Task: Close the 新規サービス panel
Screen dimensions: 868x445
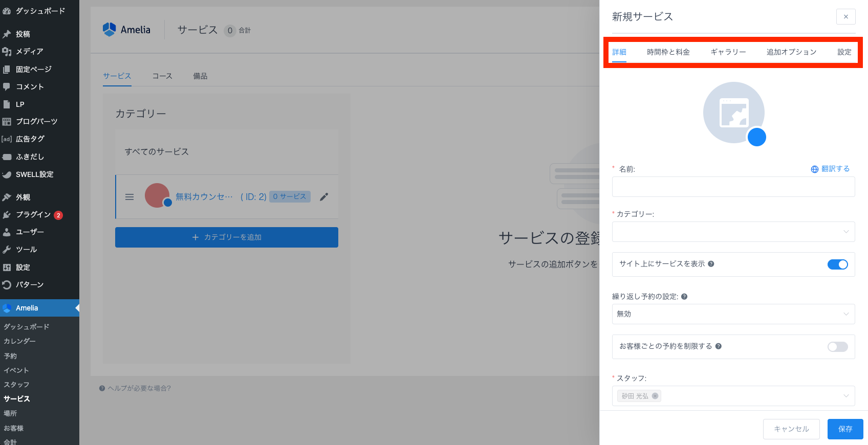Action: pos(845,17)
